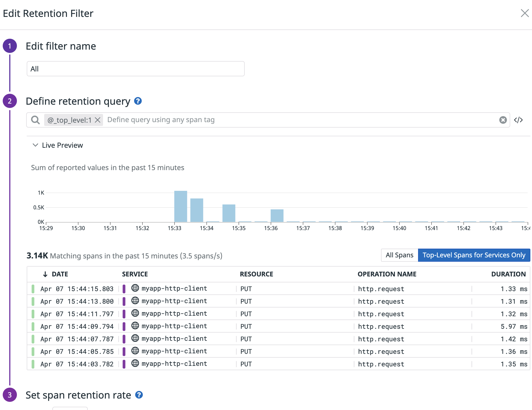Click step 2 Define retention query marker
This screenshot has height=410, width=532.
[10, 101]
